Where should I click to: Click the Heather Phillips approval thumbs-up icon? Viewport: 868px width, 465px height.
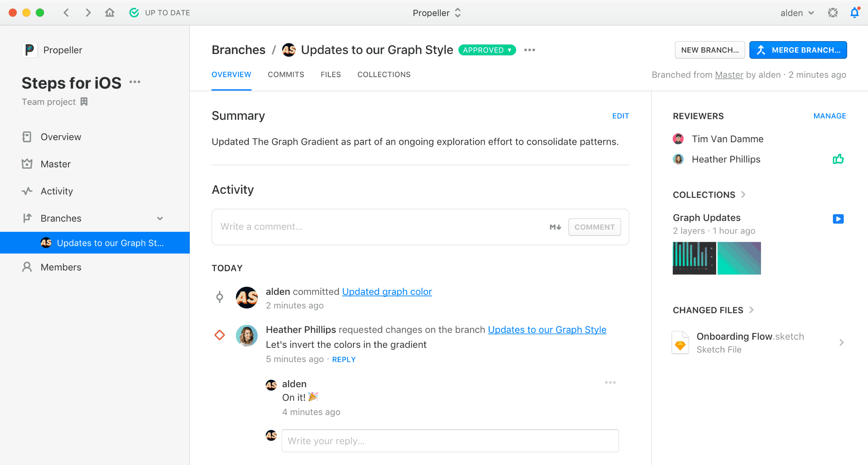[839, 160]
